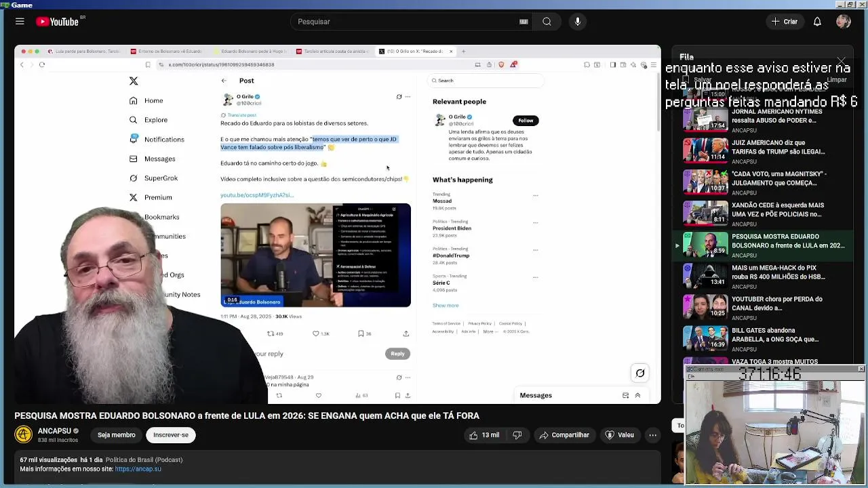Click the share icon under the post

pyautogui.click(x=406, y=333)
